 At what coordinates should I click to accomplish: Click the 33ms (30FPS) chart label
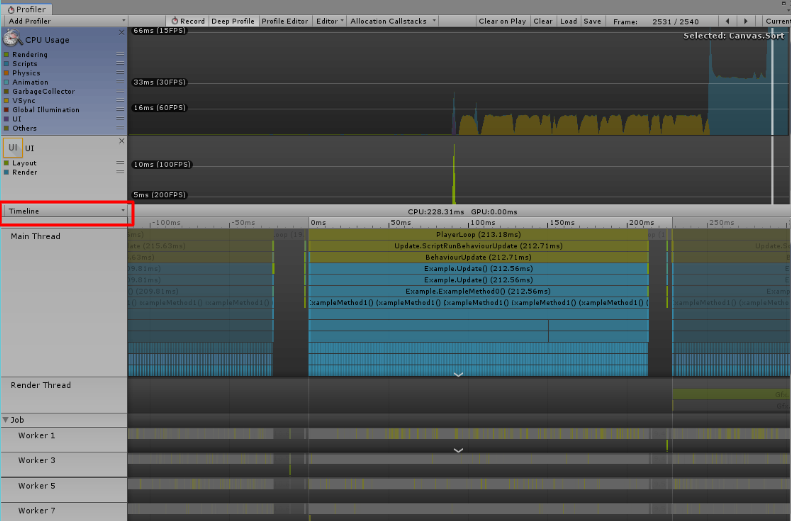click(x=159, y=82)
